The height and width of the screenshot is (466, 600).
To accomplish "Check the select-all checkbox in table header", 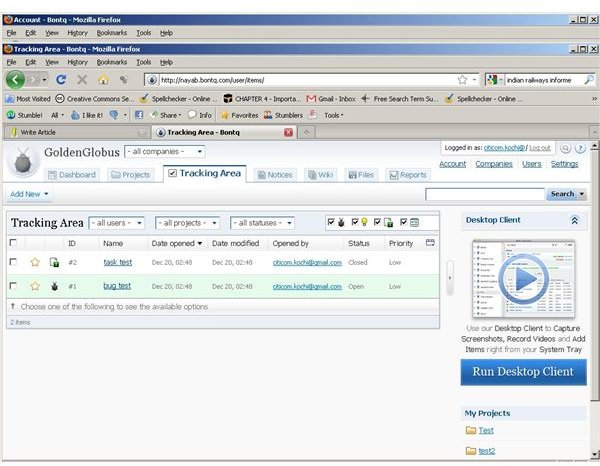I will pyautogui.click(x=13, y=242).
